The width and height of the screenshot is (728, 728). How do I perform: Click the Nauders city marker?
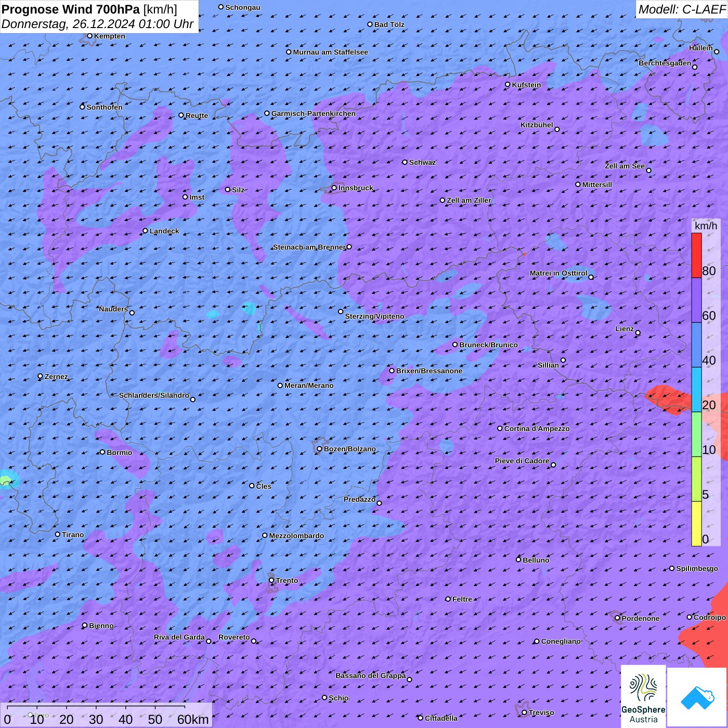[x=132, y=313]
